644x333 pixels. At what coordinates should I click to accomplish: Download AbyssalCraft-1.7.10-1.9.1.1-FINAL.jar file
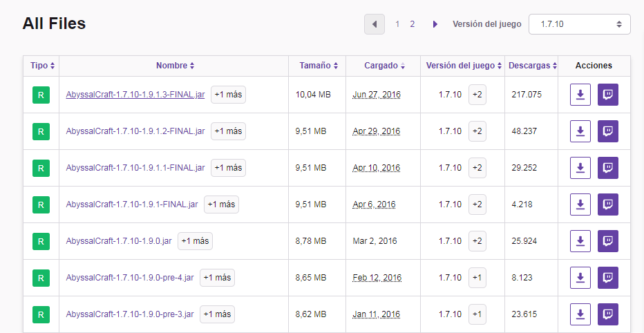point(580,167)
